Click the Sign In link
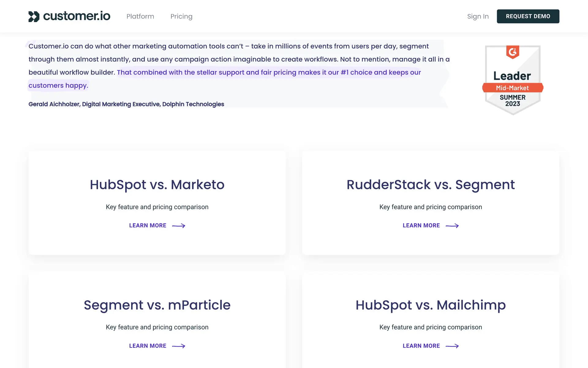 (478, 16)
